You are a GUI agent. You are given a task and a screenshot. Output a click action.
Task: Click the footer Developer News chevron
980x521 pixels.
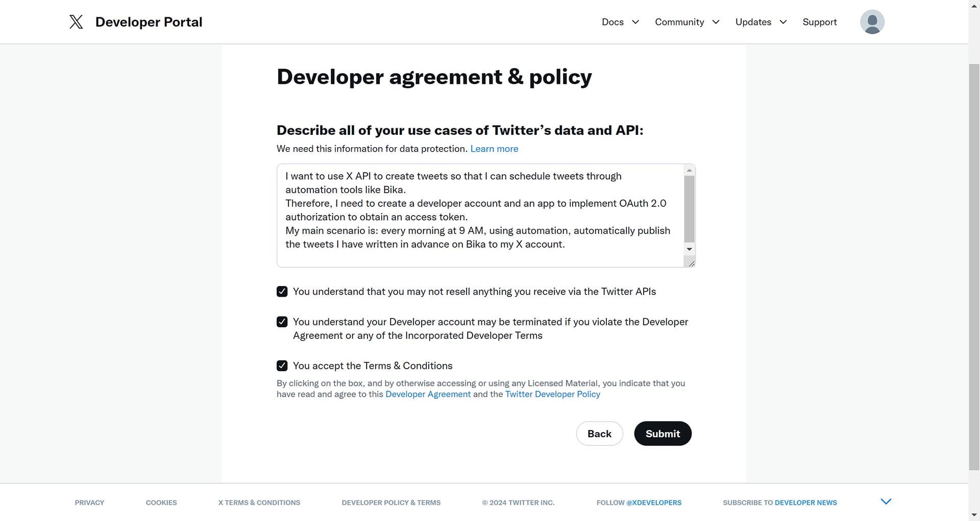pyautogui.click(x=886, y=502)
